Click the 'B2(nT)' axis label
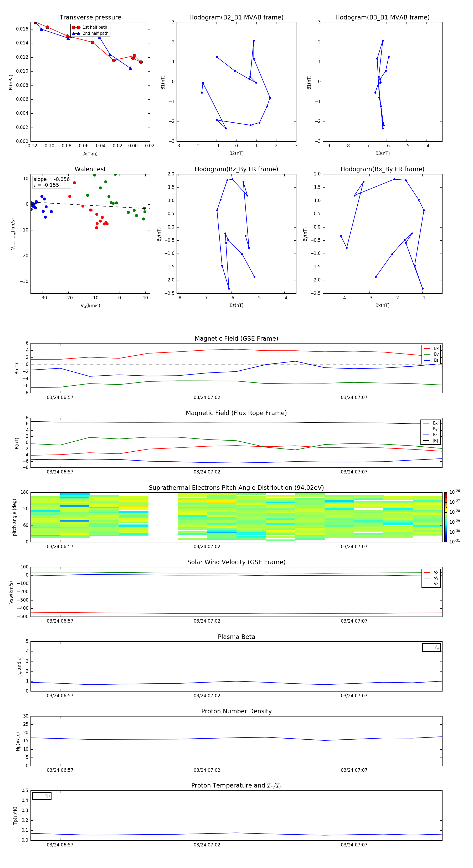 click(x=236, y=153)
